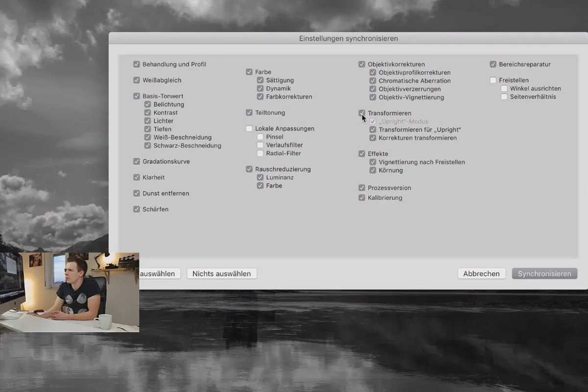Click the partially hidden auswählen button
The height and width of the screenshot is (392, 588).
(x=160, y=273)
